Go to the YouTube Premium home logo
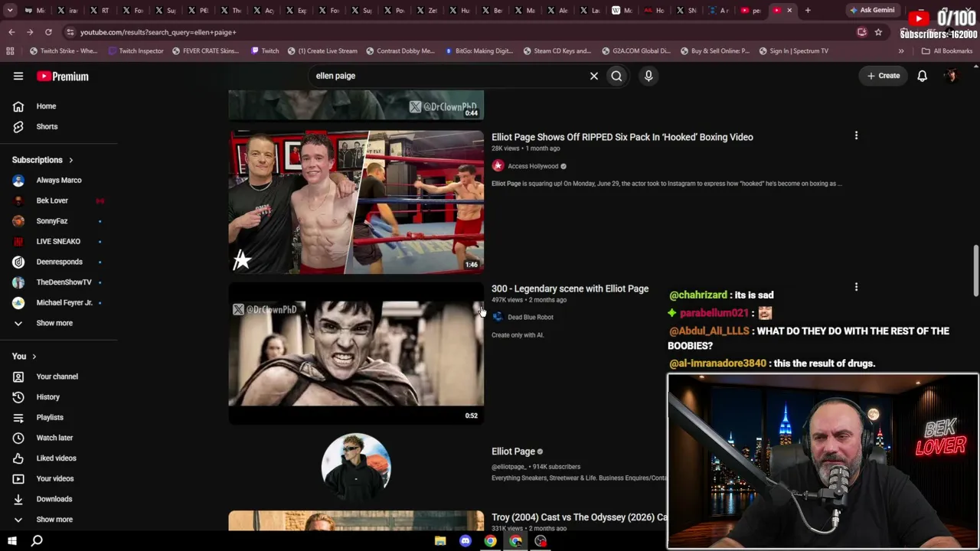Viewport: 980px width, 551px height. pyautogui.click(x=63, y=77)
